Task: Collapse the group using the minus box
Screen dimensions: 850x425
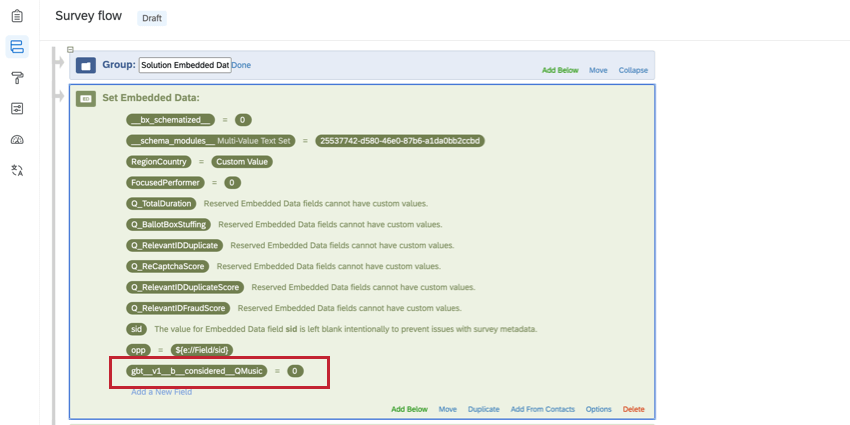Action: pos(70,49)
